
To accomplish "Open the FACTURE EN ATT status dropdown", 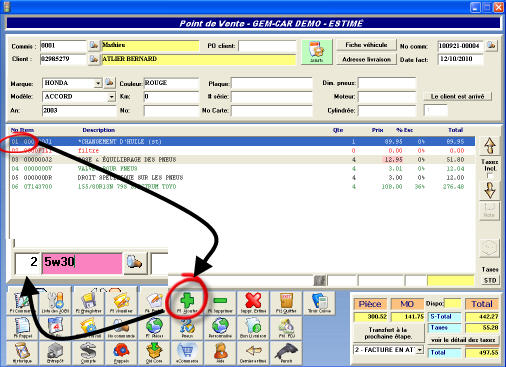I will tap(420, 350).
